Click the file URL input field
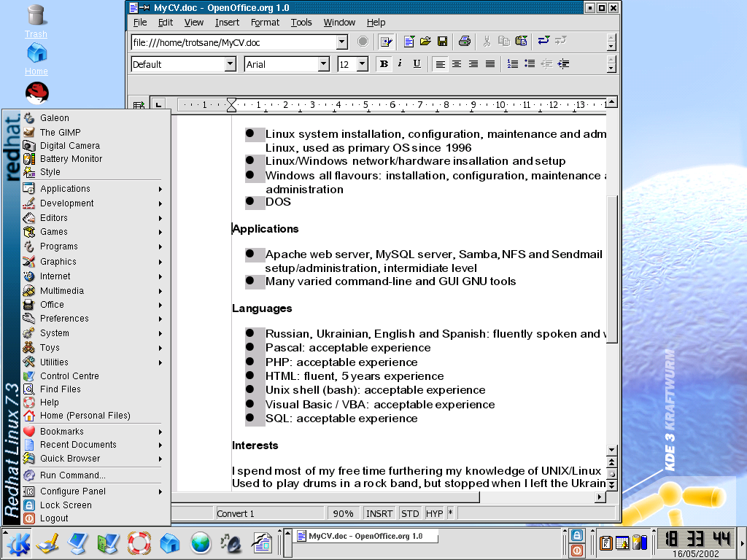747x560 pixels. click(234, 42)
